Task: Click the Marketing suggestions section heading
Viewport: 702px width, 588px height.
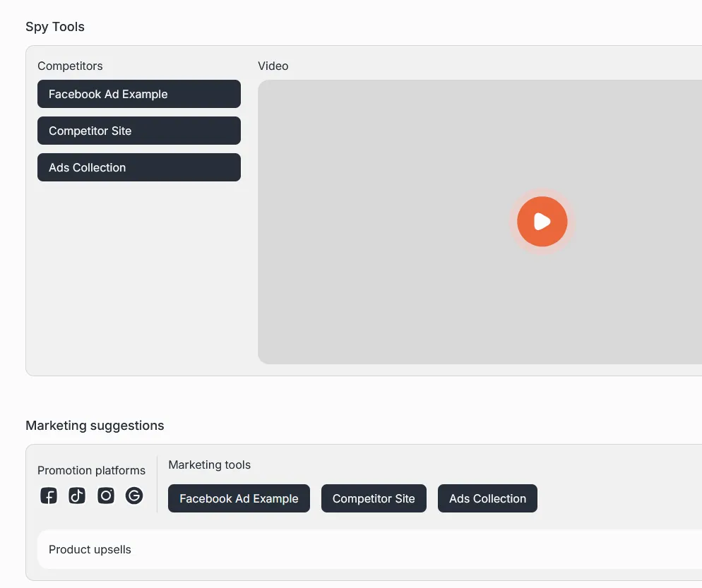Action: [x=95, y=426]
